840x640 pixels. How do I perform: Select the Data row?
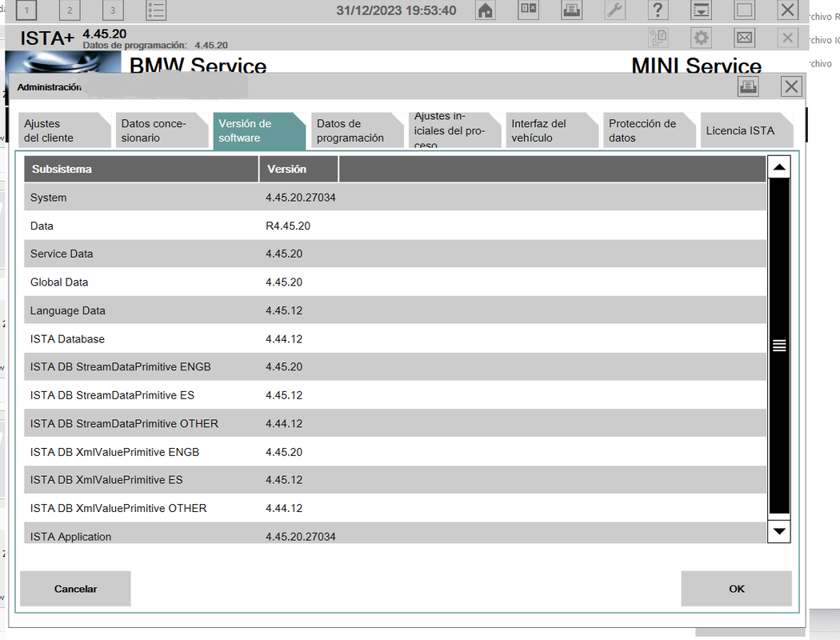(395, 226)
